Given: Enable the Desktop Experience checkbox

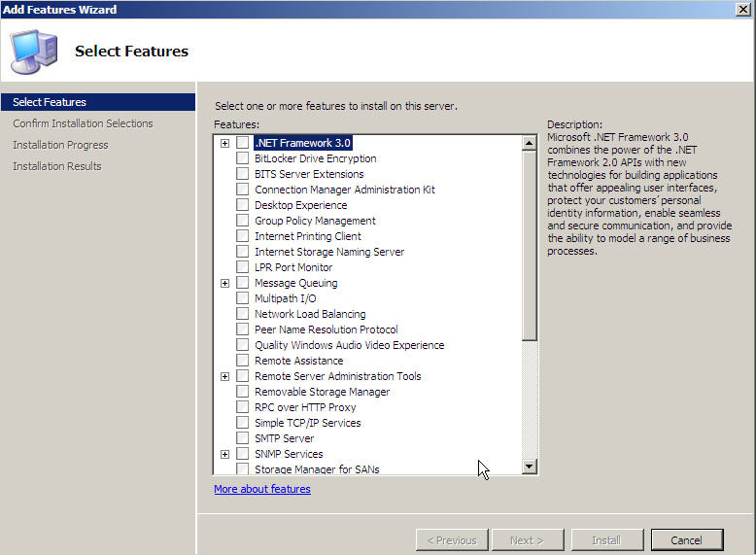Looking at the screenshot, I should point(243,205).
